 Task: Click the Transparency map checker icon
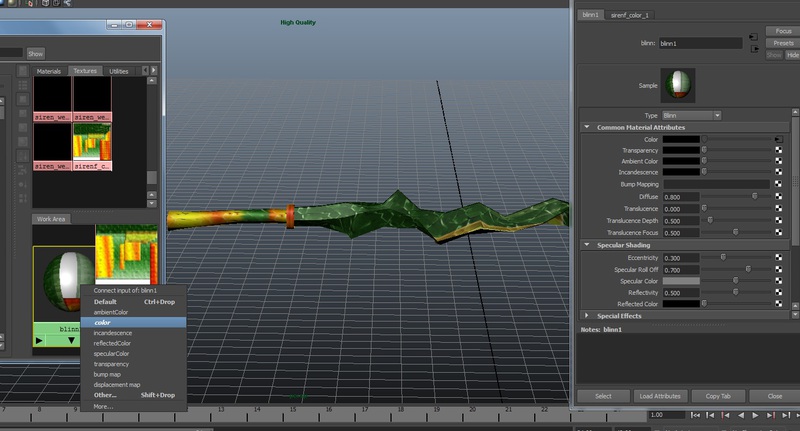click(779, 150)
